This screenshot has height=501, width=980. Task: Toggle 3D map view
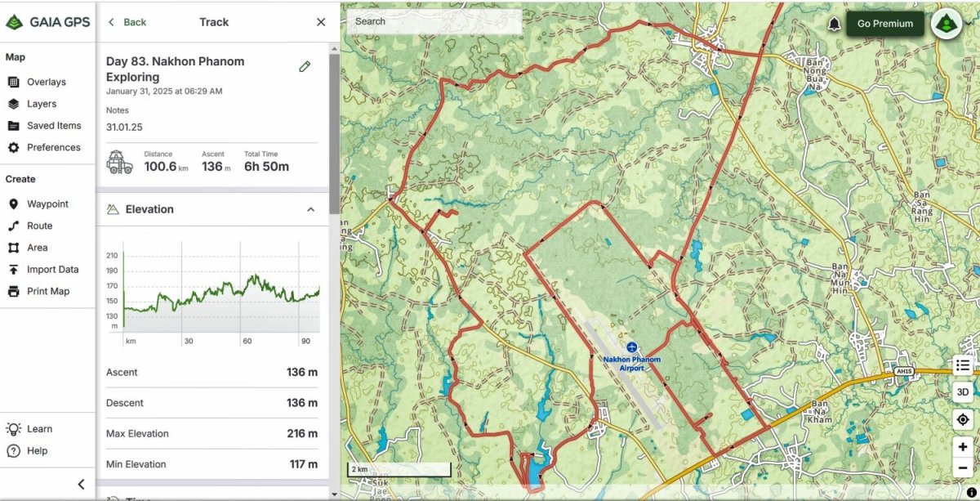coord(962,392)
